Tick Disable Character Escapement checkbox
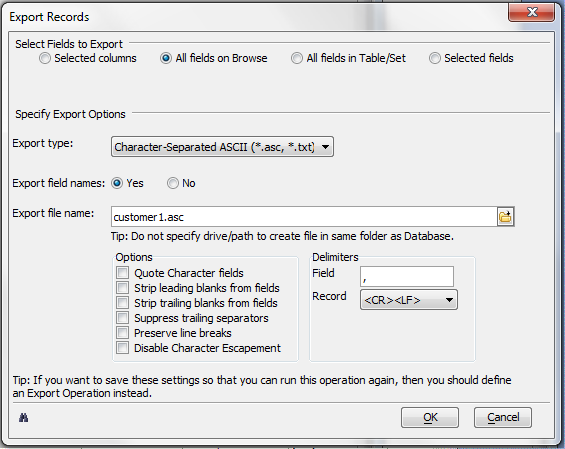The height and width of the screenshot is (449, 565). 123,348
